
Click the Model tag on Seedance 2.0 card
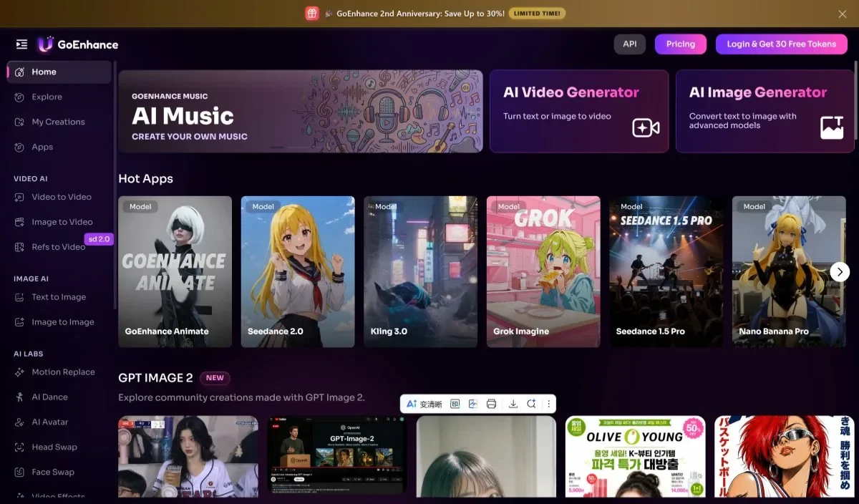coord(263,206)
